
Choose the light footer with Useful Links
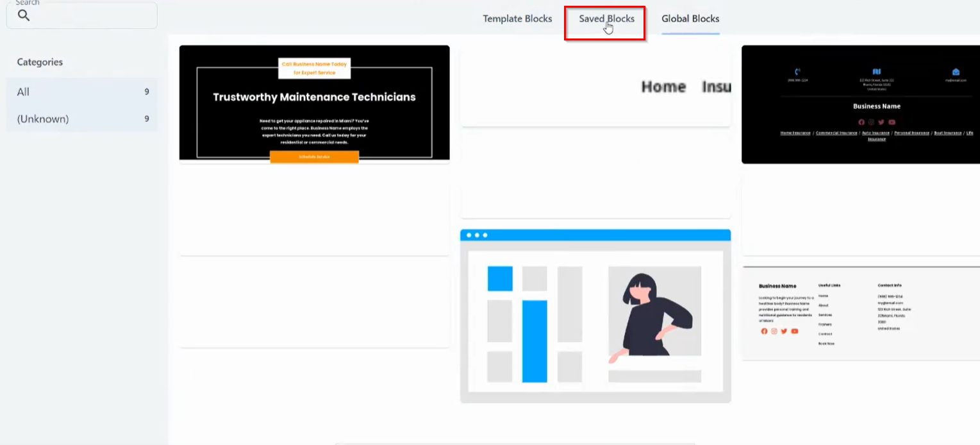pos(861,314)
